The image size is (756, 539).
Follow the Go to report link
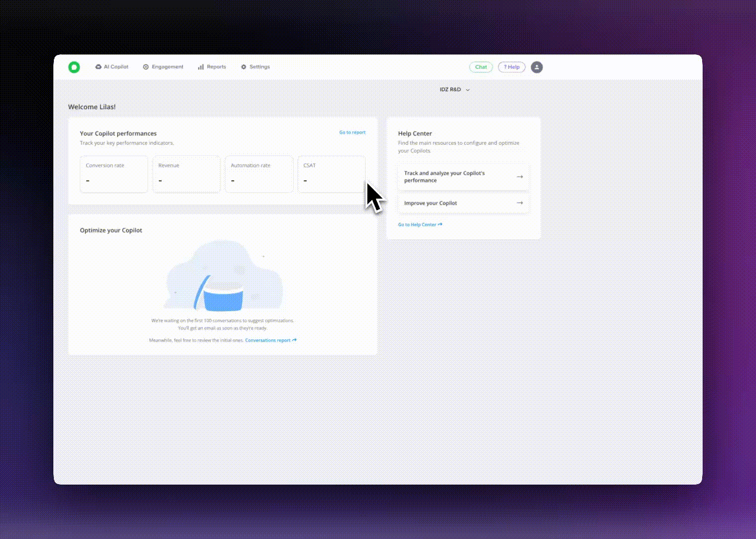pos(352,133)
